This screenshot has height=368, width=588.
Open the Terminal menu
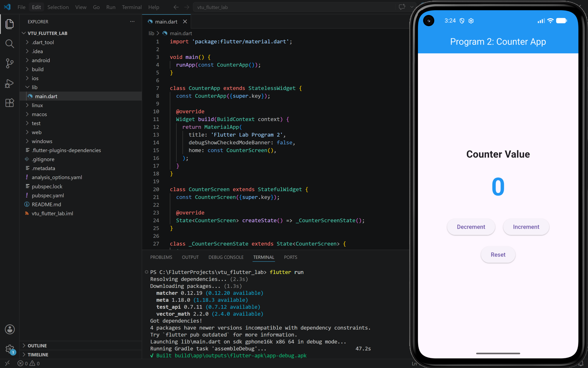pyautogui.click(x=132, y=7)
